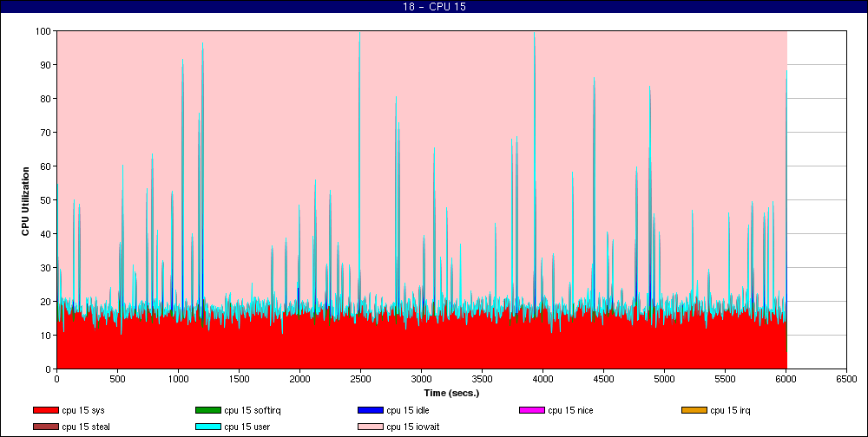Click the cyan cpu 15 user legend swatch
The image size is (868, 437).
208,427
